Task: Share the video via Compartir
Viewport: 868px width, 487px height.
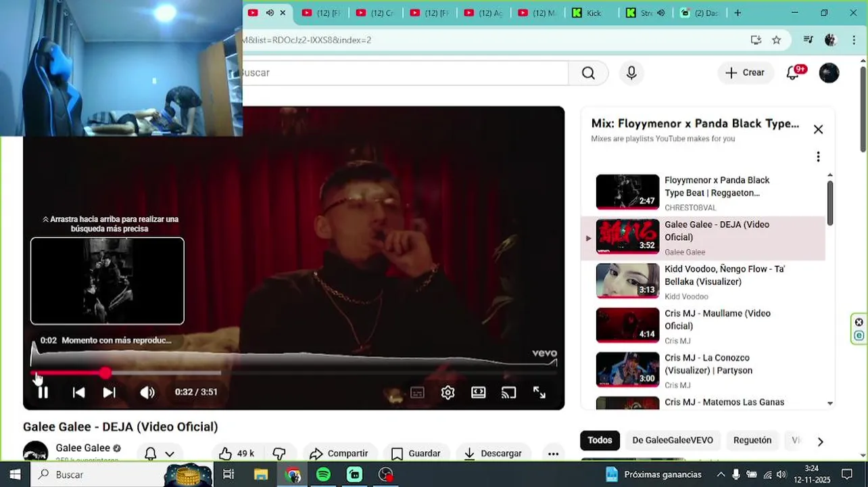Action: click(x=338, y=453)
